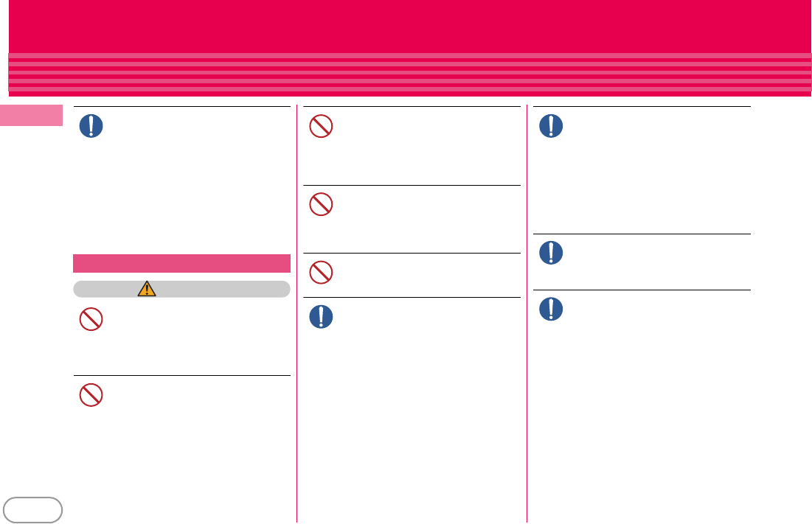Select the pink chapter tab on the page edge

pyautogui.click(x=31, y=116)
